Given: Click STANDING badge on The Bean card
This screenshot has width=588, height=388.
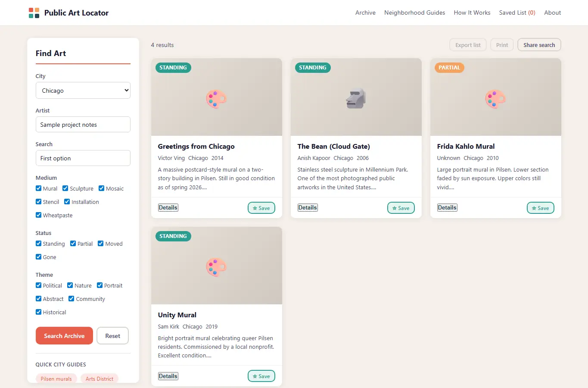Looking at the screenshot, I should [313, 68].
